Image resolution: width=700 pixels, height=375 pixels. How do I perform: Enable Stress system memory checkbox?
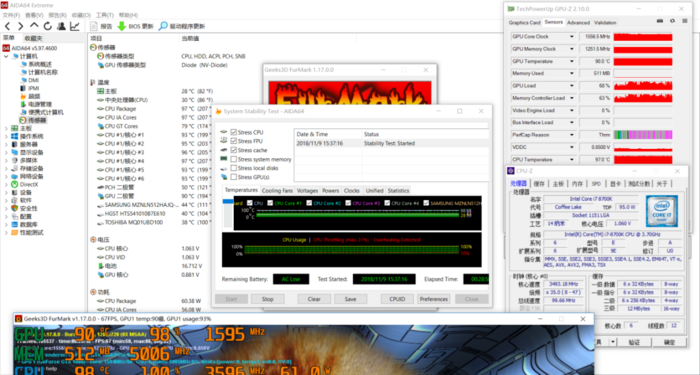pos(233,159)
